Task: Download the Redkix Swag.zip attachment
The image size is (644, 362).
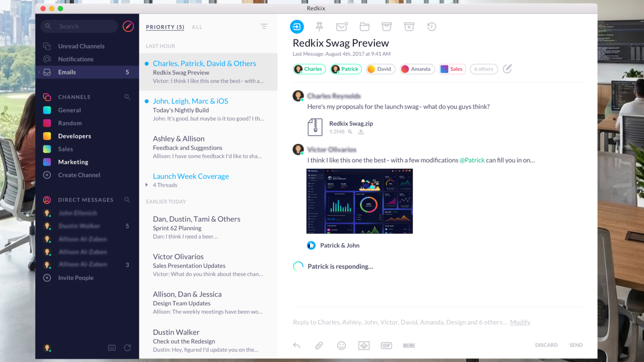Action: [x=361, y=132]
